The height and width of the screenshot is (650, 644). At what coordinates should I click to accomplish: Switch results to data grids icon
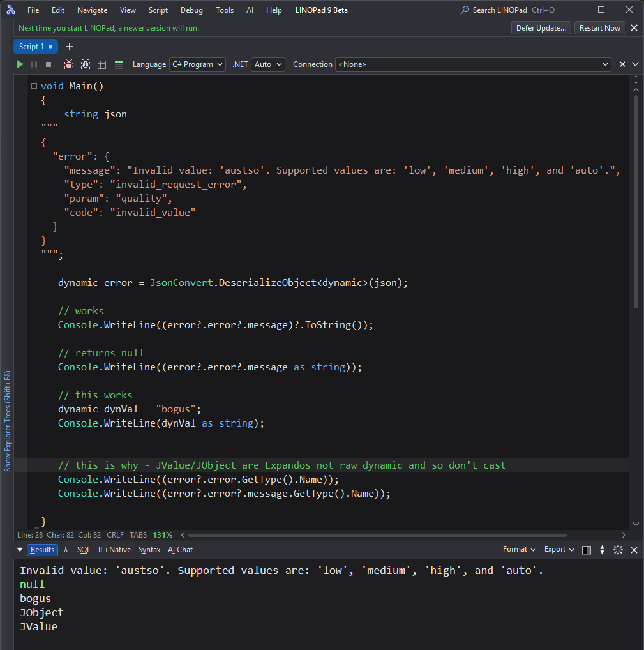(x=102, y=64)
